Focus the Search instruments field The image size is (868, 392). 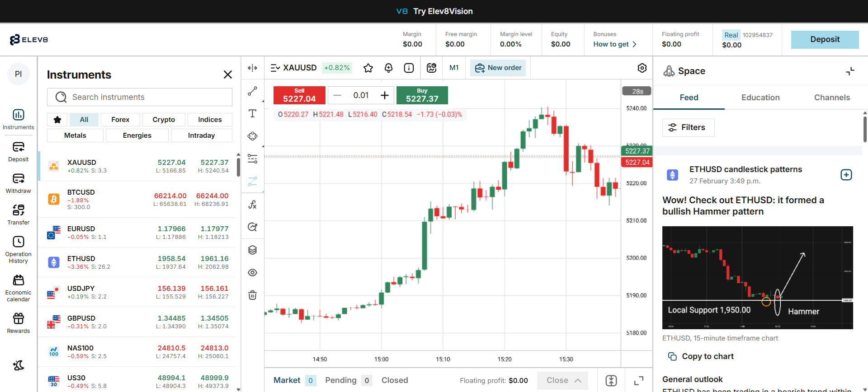coord(140,97)
